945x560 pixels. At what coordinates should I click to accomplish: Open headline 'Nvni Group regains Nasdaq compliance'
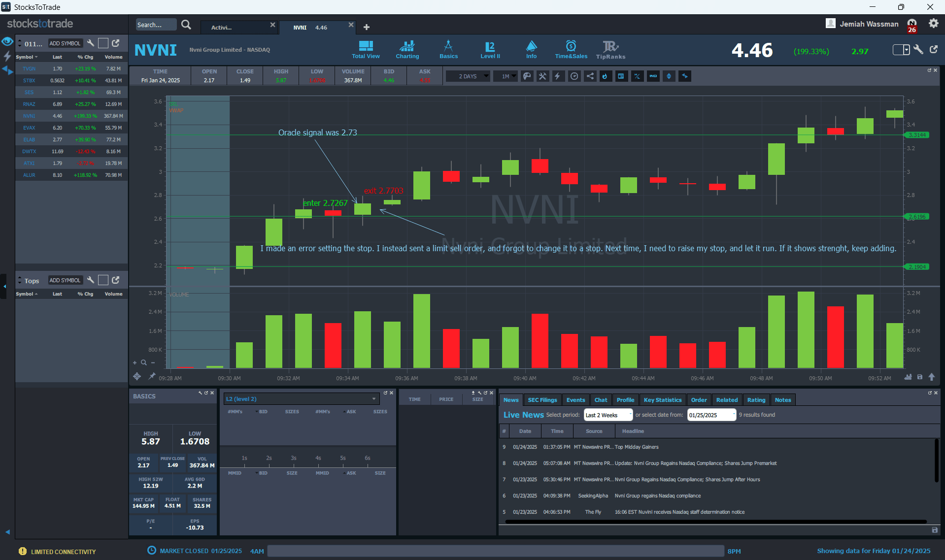(x=658, y=496)
